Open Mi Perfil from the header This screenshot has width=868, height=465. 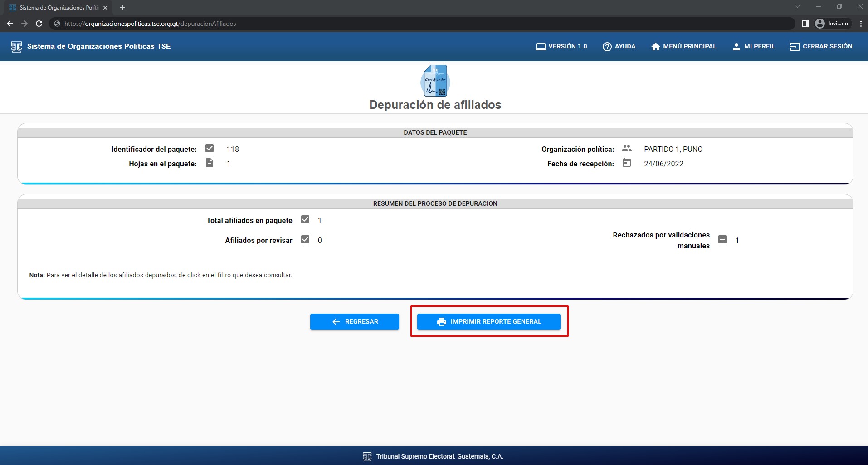[753, 46]
